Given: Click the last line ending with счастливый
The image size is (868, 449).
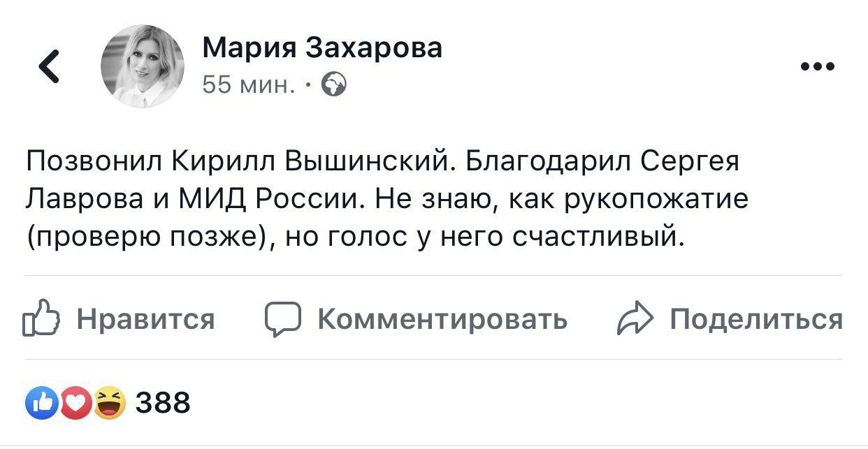Looking at the screenshot, I should tap(353, 237).
